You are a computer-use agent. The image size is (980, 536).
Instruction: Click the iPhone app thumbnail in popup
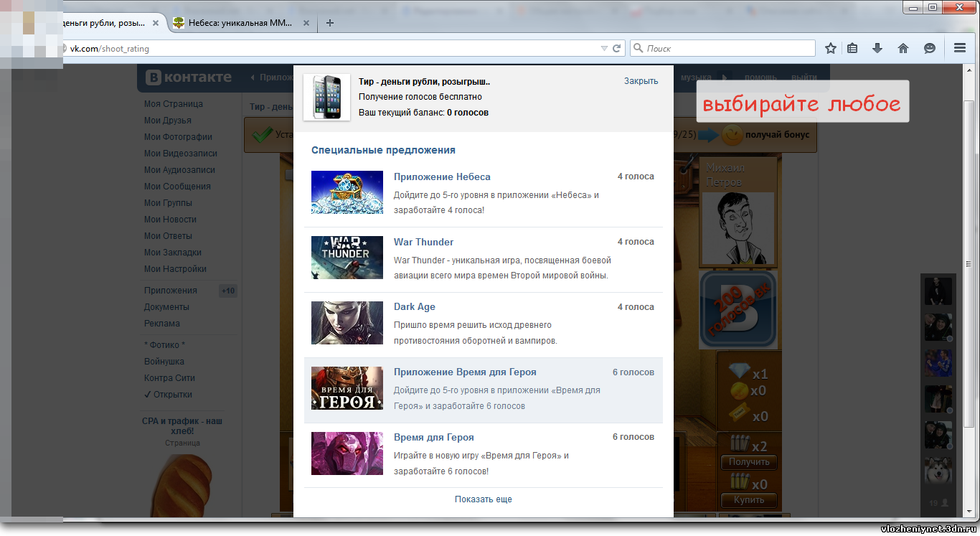(x=327, y=98)
